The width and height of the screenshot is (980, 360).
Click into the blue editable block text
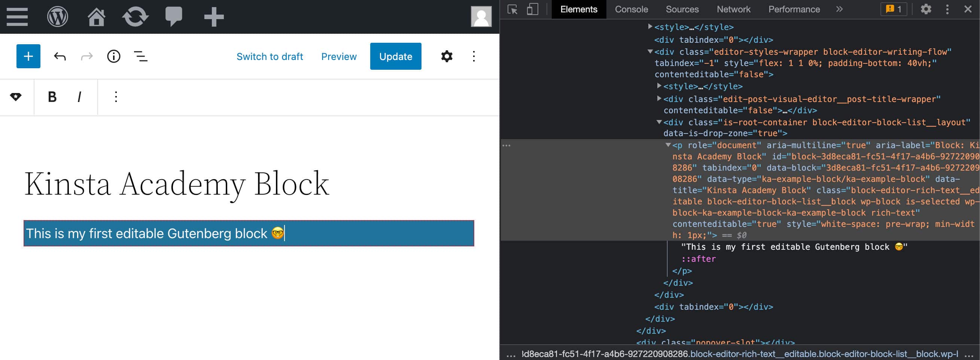click(x=152, y=233)
